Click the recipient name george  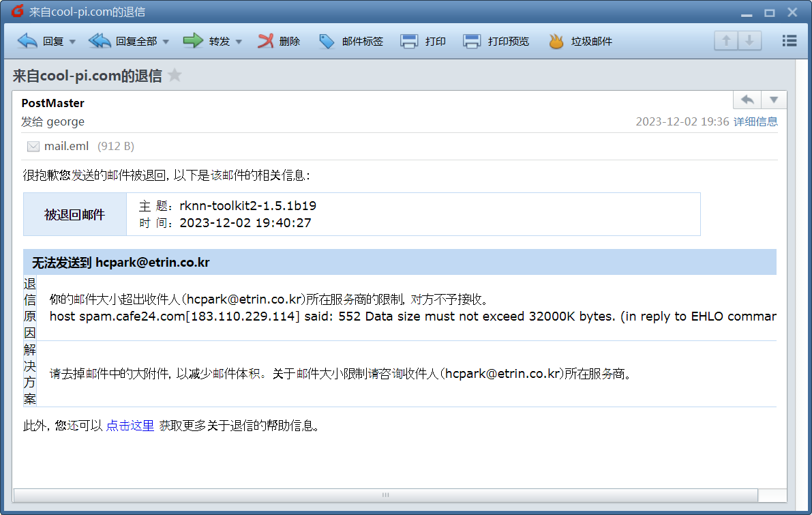(65, 121)
